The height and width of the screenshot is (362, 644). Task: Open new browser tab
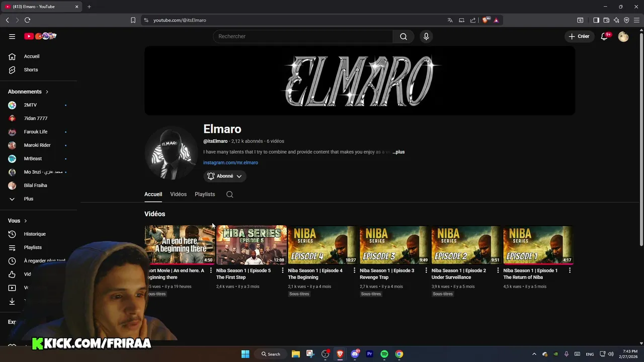click(x=89, y=7)
